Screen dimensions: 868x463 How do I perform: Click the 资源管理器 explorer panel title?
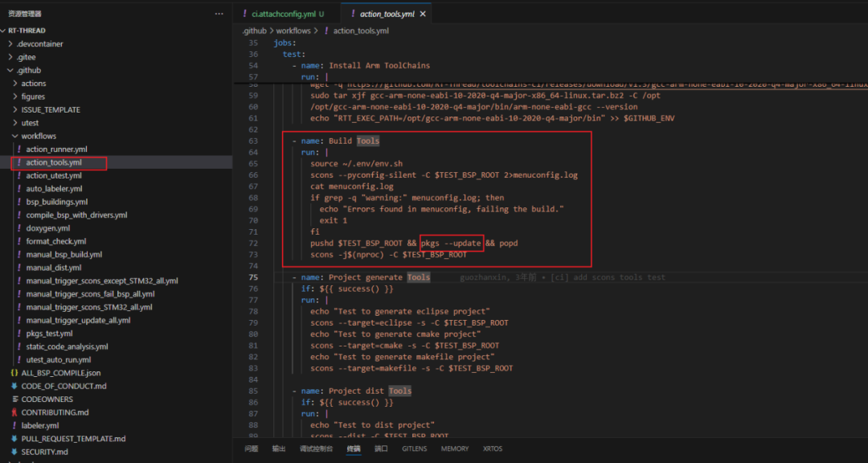pyautogui.click(x=24, y=14)
